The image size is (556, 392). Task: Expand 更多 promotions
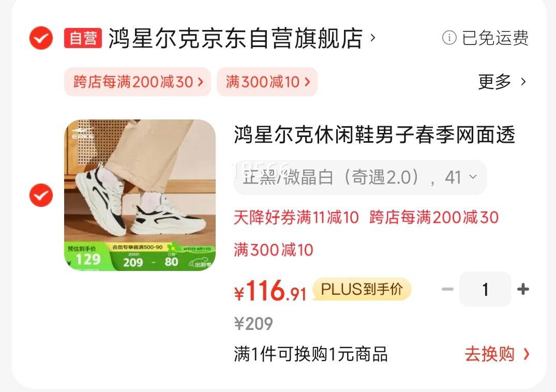[502, 82]
